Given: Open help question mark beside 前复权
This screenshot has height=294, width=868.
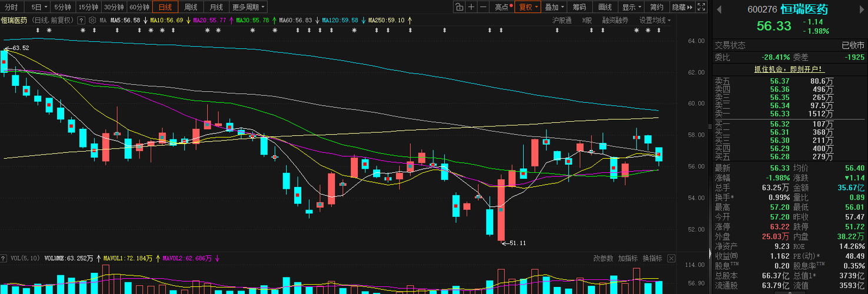Looking at the screenshot, I should [81, 20].
